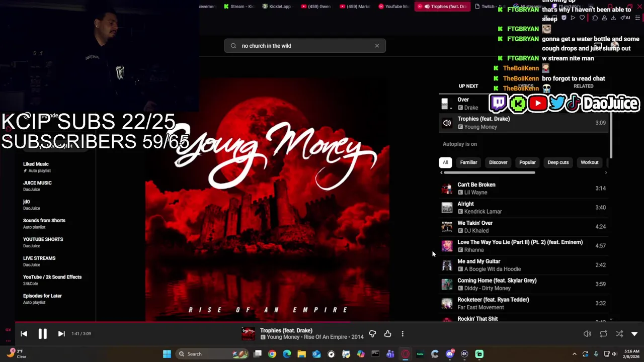Play Coming Home (feat. Skylar Grey)

(523, 284)
